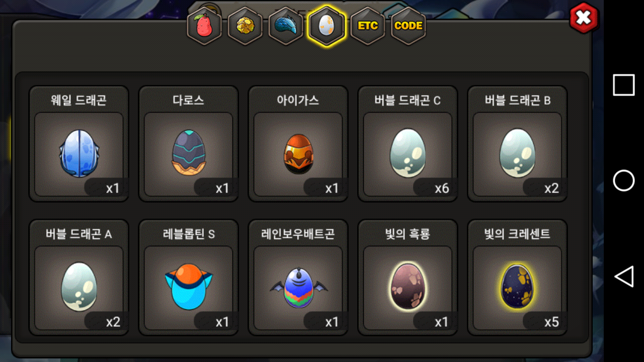Tap the Android back triangle button
The width and height of the screenshot is (644, 362).
pos(624,277)
